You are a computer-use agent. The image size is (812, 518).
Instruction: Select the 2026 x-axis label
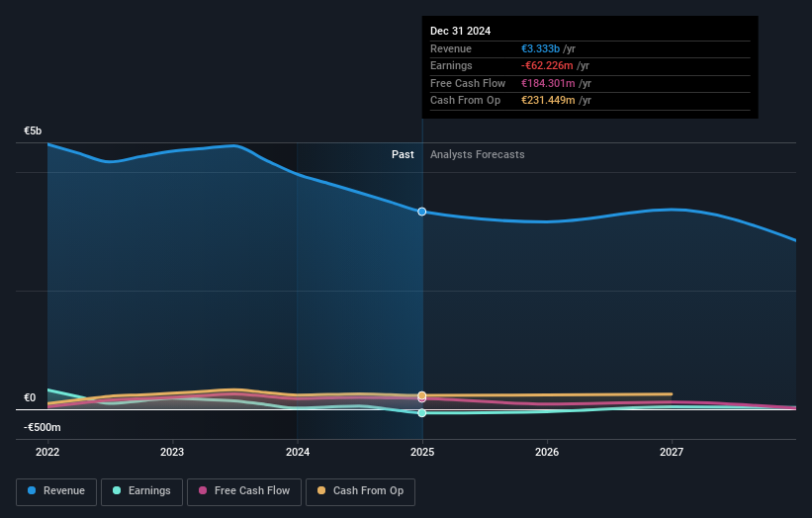coord(547,453)
